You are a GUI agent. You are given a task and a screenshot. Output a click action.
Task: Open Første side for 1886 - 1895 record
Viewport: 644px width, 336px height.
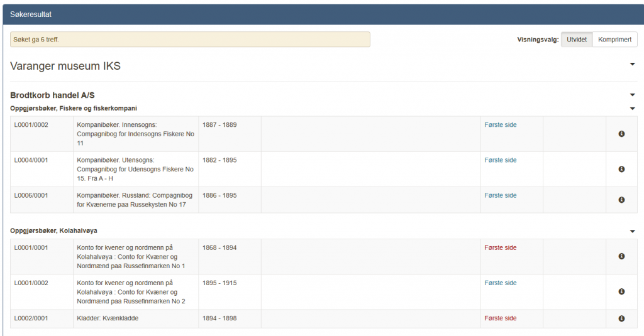(x=500, y=195)
